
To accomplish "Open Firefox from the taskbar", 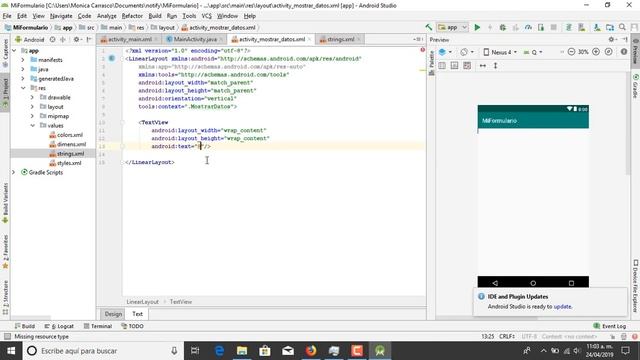I will coord(311,351).
